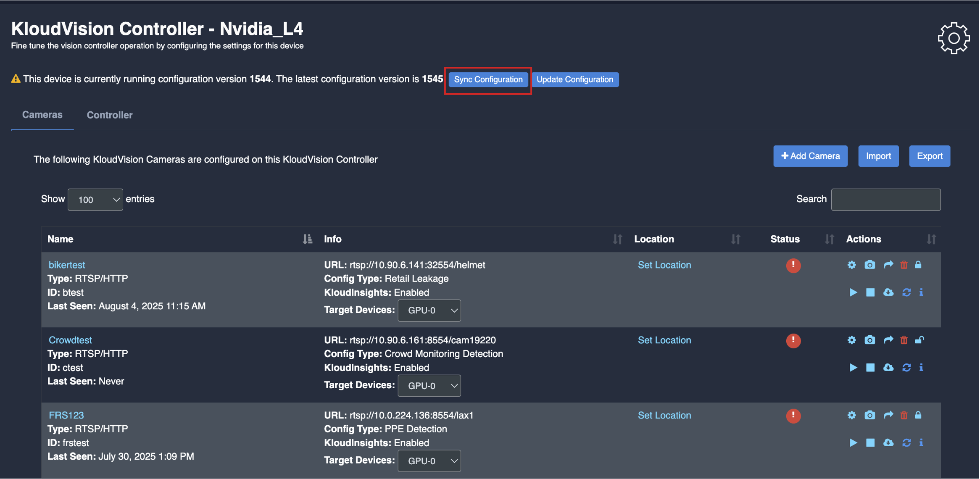The image size is (980, 479).
Task: Sort table by Name column
Action: pyautogui.click(x=308, y=239)
